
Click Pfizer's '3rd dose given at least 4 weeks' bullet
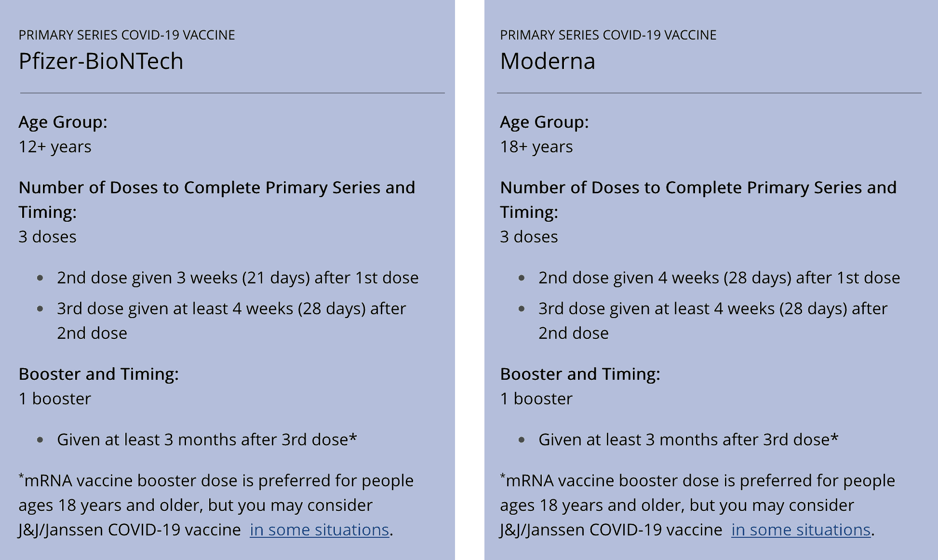231,320
